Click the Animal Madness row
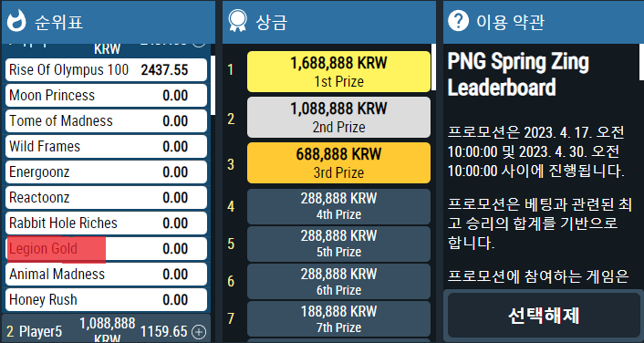The image size is (644, 343). point(106,274)
